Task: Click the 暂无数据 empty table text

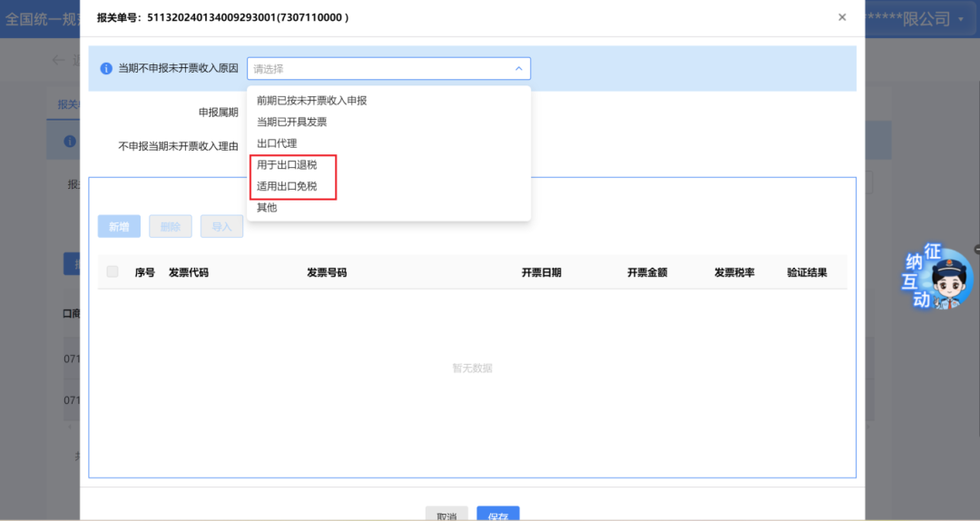Action: click(x=473, y=369)
